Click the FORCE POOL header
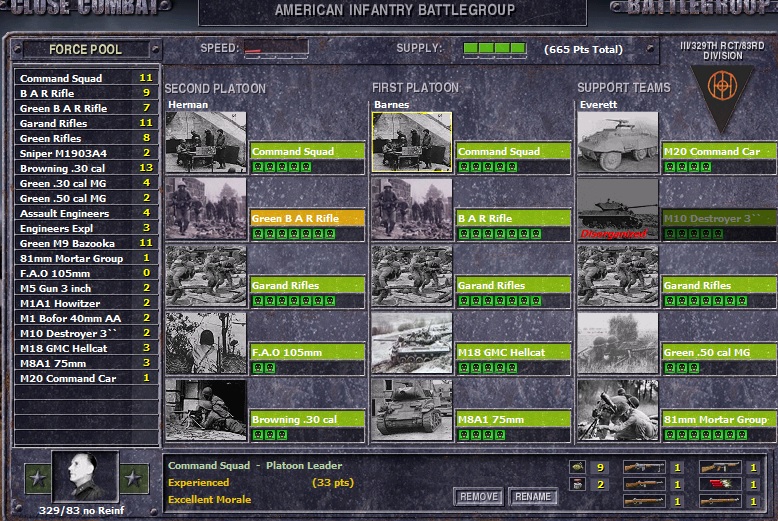Screen dimensions: 778x521 (85, 49)
